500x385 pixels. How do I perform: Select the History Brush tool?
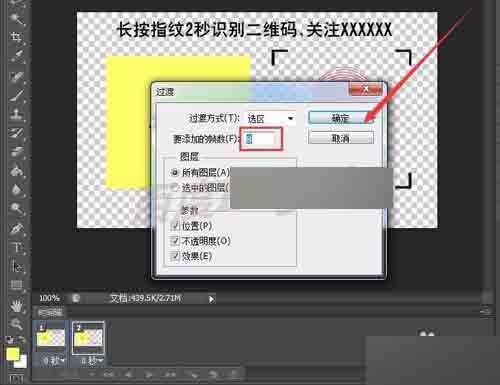[16, 133]
